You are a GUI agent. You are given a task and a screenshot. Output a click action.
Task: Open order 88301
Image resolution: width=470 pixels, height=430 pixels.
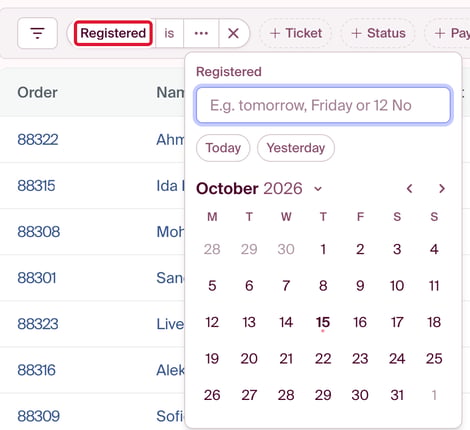pos(37,278)
